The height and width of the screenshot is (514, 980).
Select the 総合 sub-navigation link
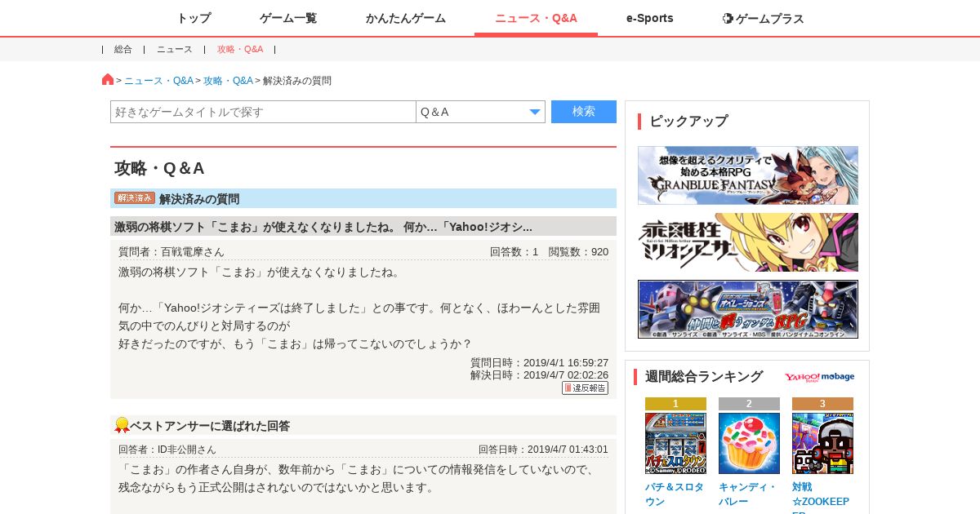(x=123, y=49)
